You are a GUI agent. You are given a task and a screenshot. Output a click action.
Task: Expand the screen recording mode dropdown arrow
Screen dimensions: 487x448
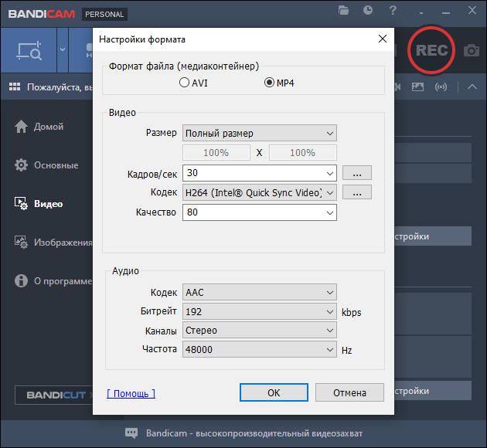63,49
